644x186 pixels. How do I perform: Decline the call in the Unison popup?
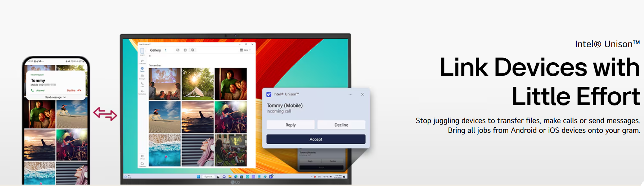[x=341, y=125]
